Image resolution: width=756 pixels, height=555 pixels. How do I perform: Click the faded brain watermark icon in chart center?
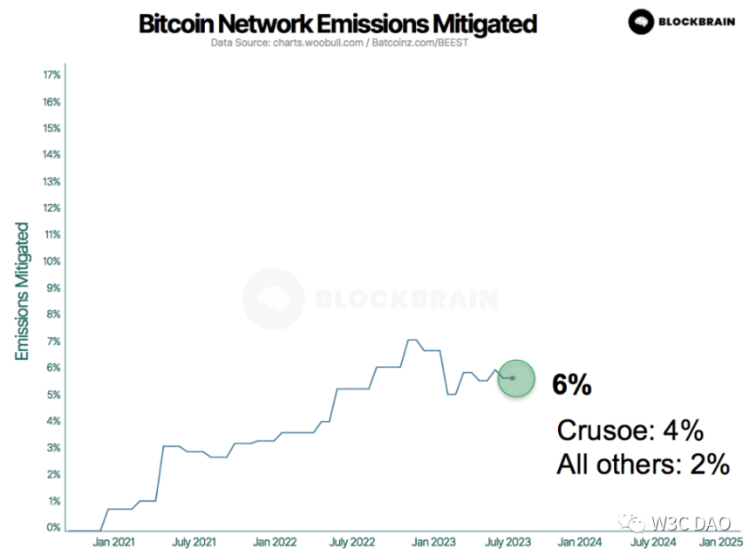point(273,299)
